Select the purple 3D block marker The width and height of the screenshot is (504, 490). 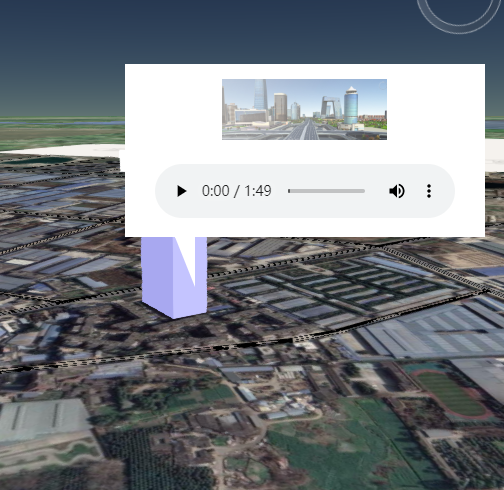174,277
